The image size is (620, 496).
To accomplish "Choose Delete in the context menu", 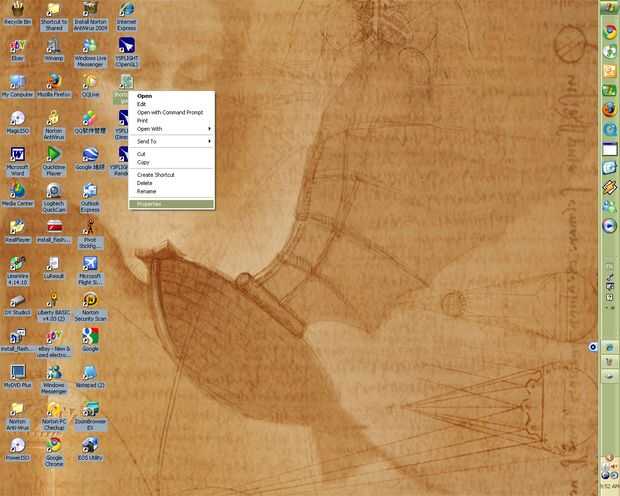I will (x=172, y=183).
